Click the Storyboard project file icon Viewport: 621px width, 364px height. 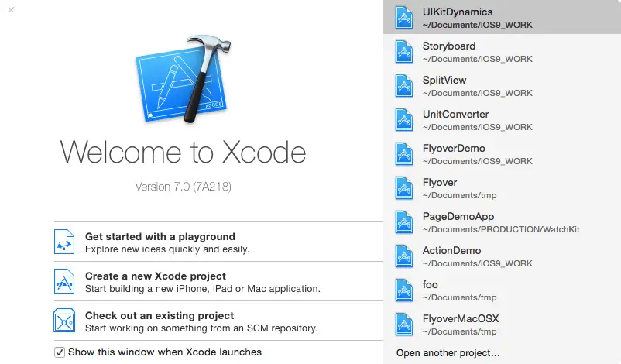[404, 52]
